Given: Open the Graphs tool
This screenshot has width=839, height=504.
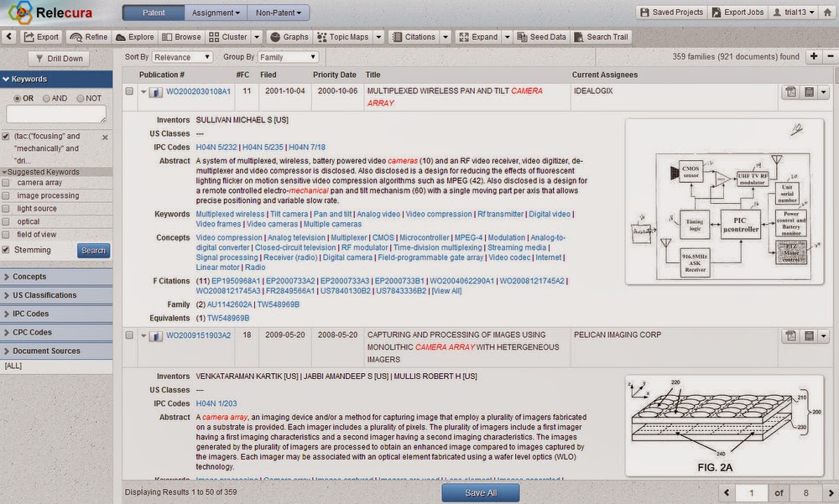Looking at the screenshot, I should (x=289, y=37).
